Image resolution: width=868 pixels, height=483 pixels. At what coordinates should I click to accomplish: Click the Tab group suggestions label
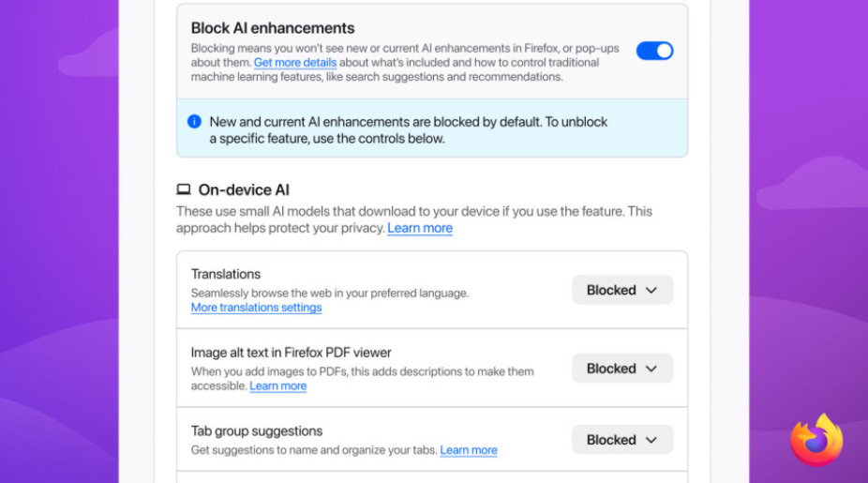click(x=257, y=431)
